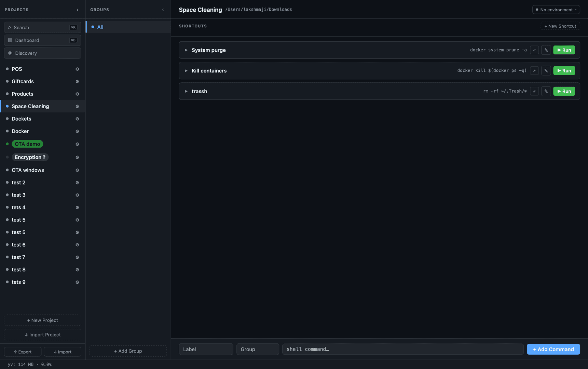
Task: Open settings gear for test 8 project
Action: point(77,270)
